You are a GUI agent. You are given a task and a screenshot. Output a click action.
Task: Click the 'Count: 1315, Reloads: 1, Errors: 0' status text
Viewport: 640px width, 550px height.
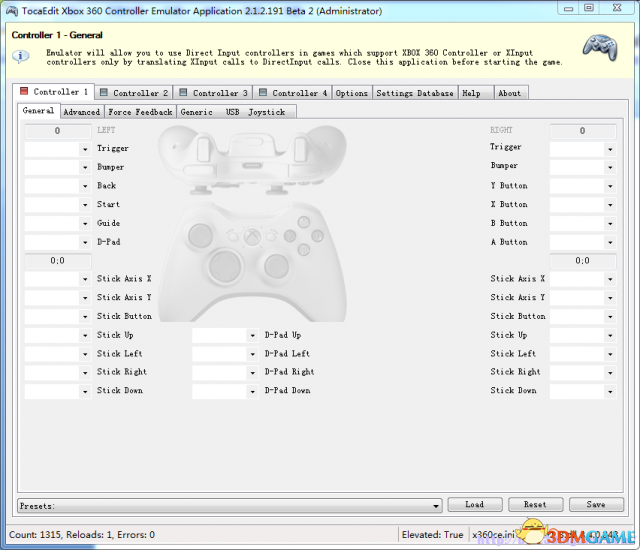(82, 534)
